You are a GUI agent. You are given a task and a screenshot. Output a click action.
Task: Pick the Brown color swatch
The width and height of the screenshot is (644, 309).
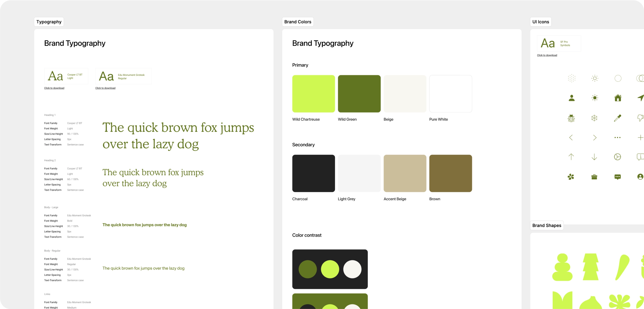point(451,173)
